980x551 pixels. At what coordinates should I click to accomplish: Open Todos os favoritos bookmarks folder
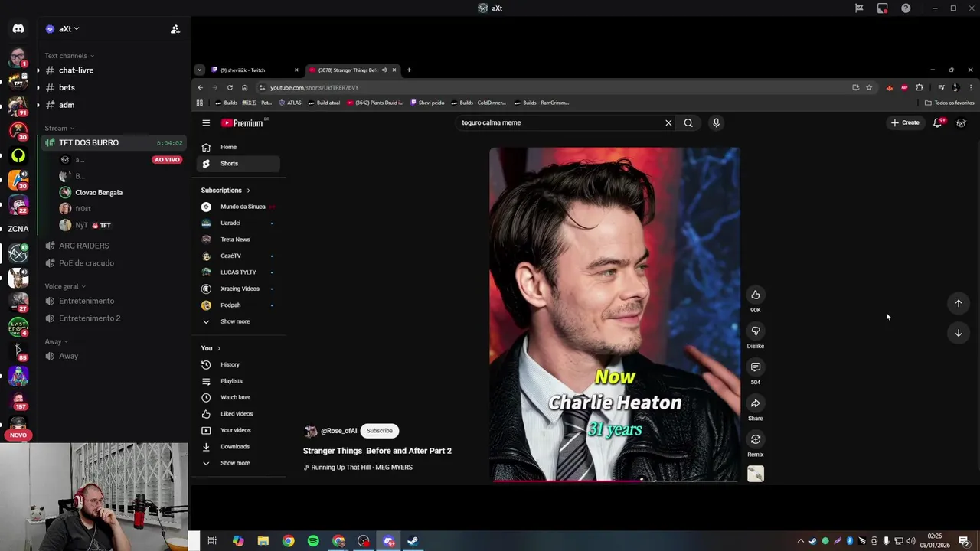pyautogui.click(x=949, y=103)
